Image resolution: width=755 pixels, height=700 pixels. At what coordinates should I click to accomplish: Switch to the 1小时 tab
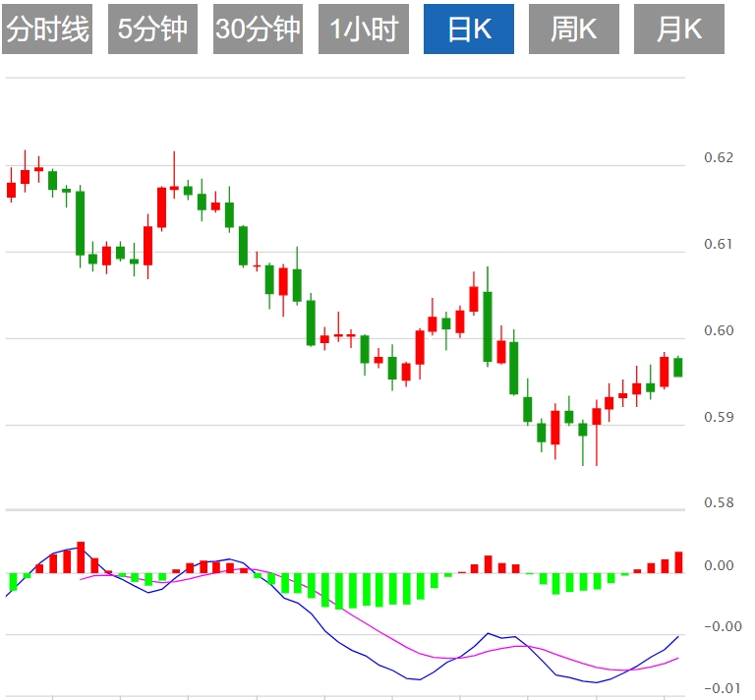point(363,30)
